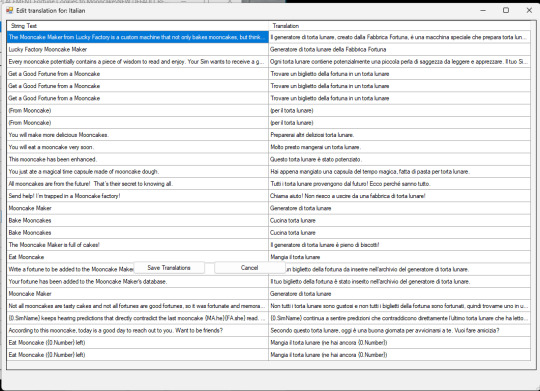Click the Cancel button
This screenshot has height=391, width=540.
(250, 268)
